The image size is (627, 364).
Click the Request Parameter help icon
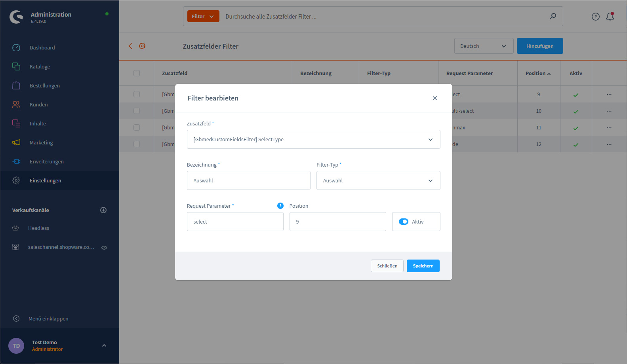pos(280,206)
